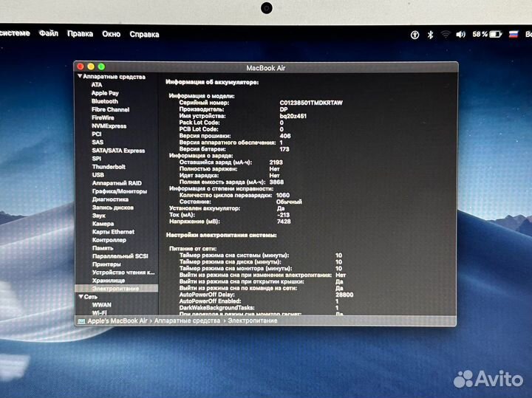Click firmware version value 406
Screen dimensions: 532x398
click(x=285, y=136)
